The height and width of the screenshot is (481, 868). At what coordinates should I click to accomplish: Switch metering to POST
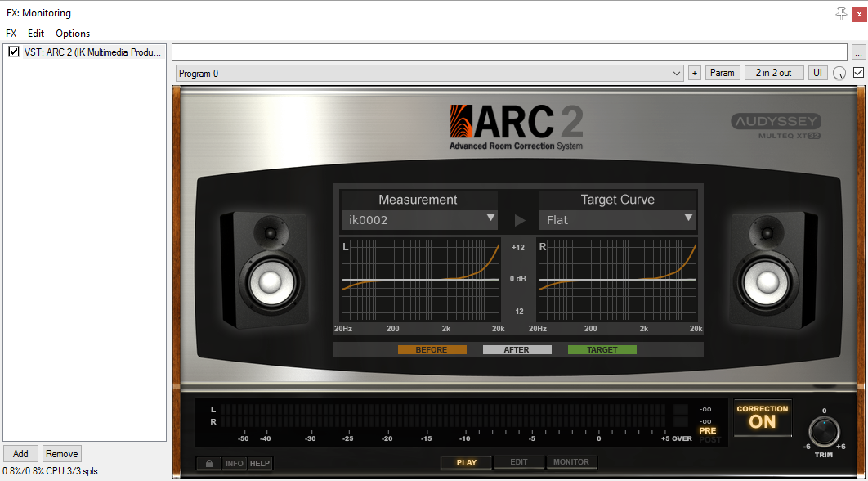pyautogui.click(x=709, y=439)
